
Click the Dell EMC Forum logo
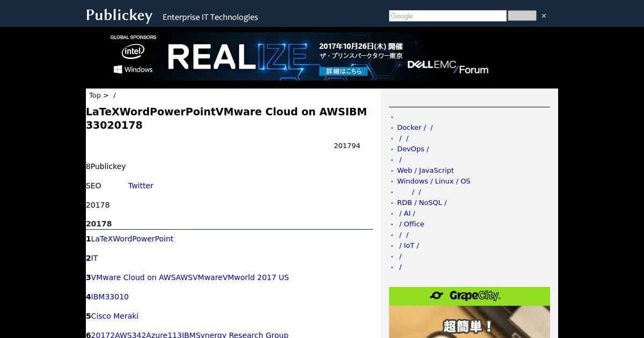coord(448,67)
